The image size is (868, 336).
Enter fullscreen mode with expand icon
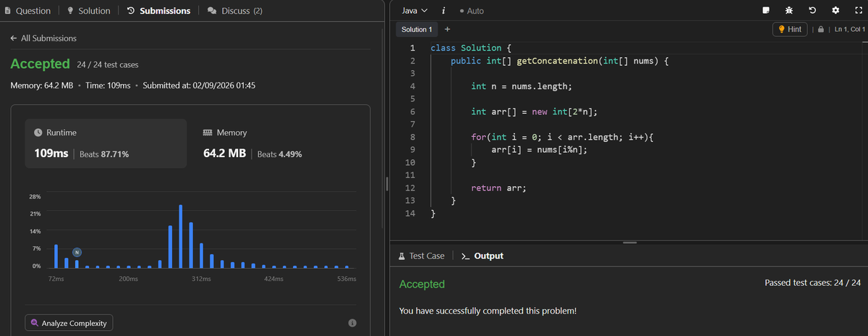[859, 11]
